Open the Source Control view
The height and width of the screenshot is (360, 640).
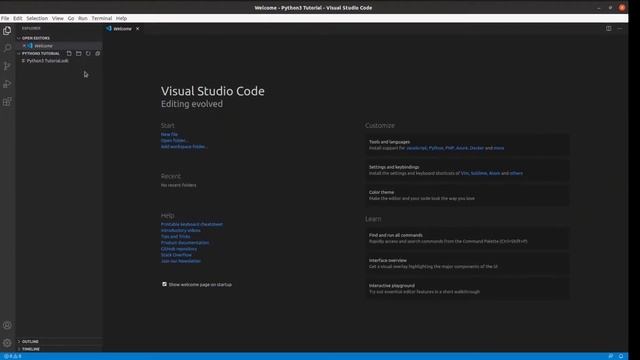[x=7, y=66]
